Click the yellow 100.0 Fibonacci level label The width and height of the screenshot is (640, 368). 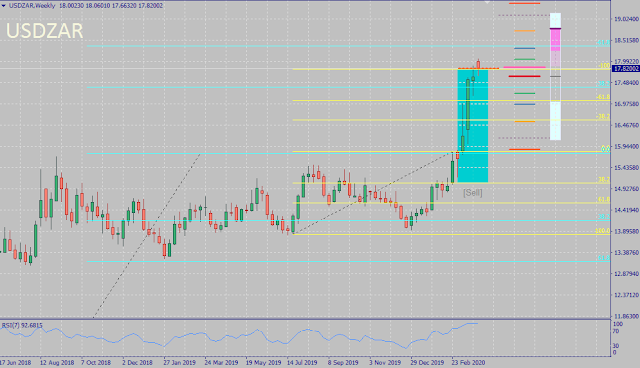[x=602, y=231]
